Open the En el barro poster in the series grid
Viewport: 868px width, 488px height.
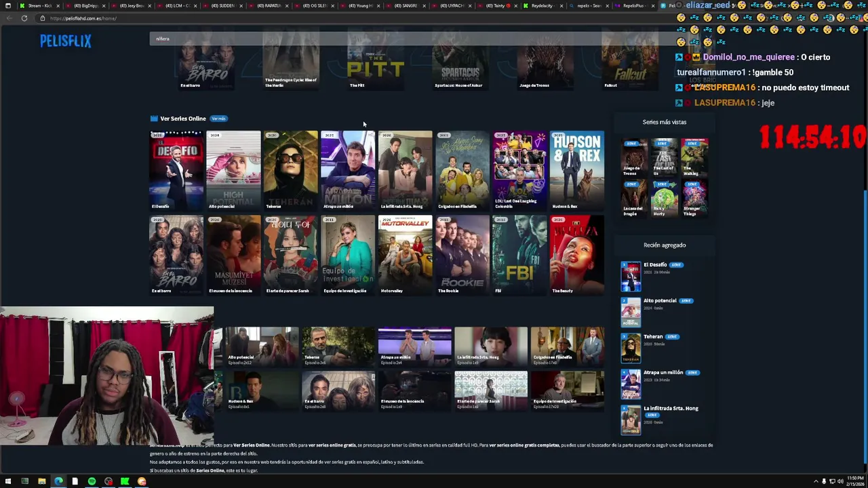(x=176, y=255)
